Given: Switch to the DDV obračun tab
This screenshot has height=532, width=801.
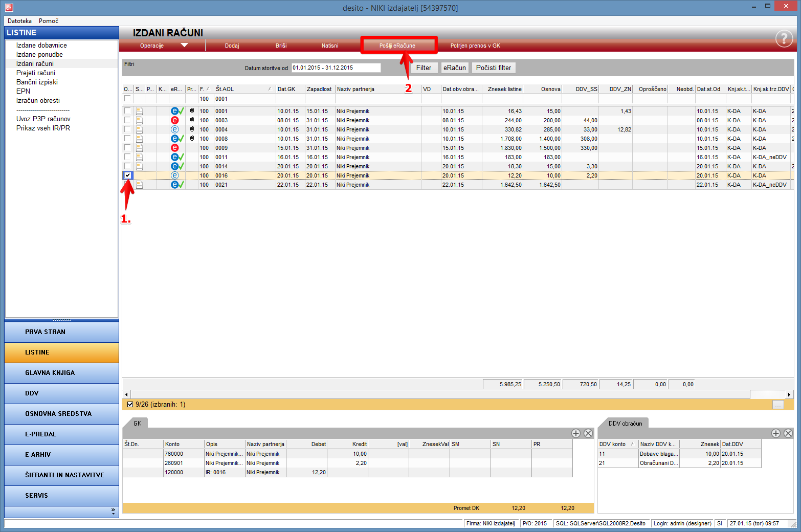Looking at the screenshot, I should (x=625, y=424).
